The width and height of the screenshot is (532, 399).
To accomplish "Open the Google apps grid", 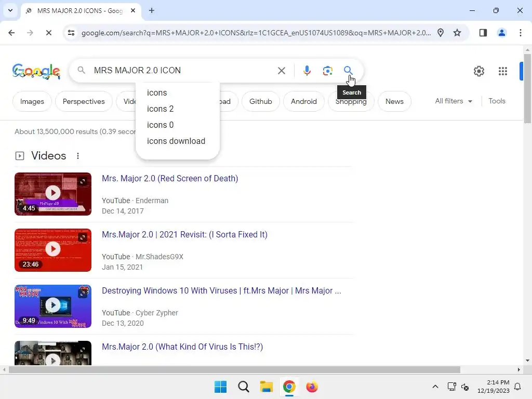I will point(502,71).
